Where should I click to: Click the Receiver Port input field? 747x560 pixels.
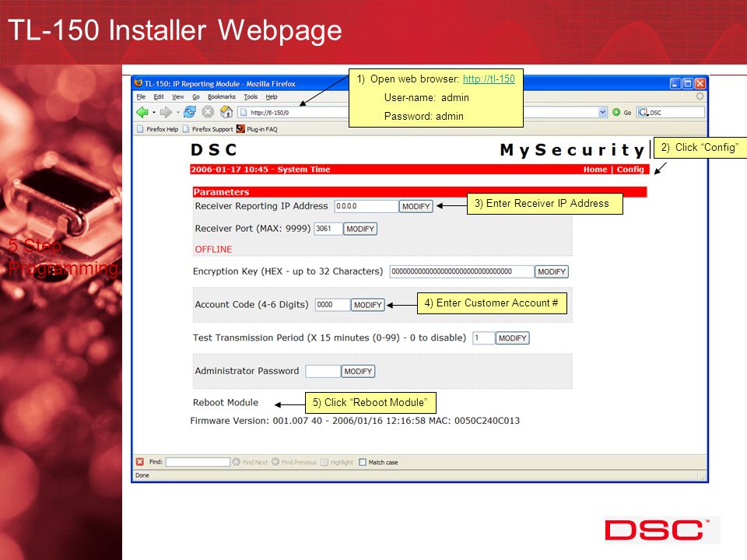pos(328,229)
